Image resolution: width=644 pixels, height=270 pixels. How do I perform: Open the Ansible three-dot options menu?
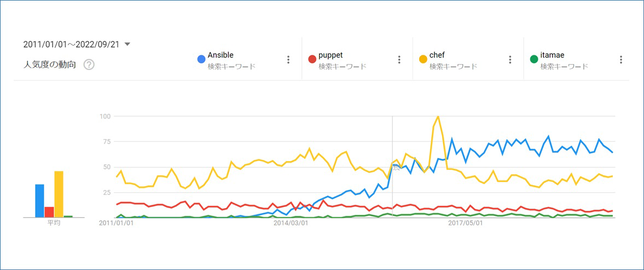[288, 60]
